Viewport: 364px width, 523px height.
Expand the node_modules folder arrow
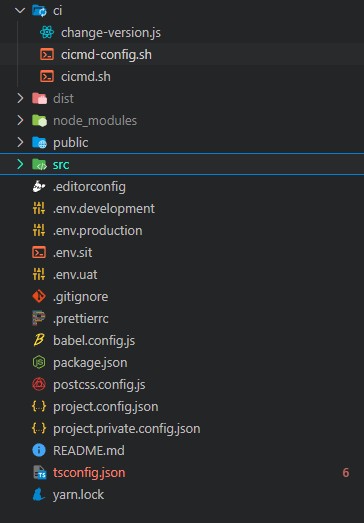point(20,120)
